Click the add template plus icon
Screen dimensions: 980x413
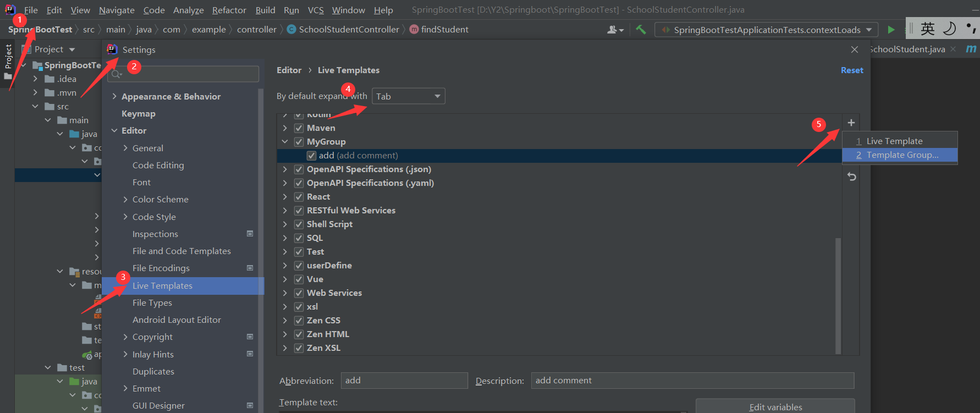[851, 123]
